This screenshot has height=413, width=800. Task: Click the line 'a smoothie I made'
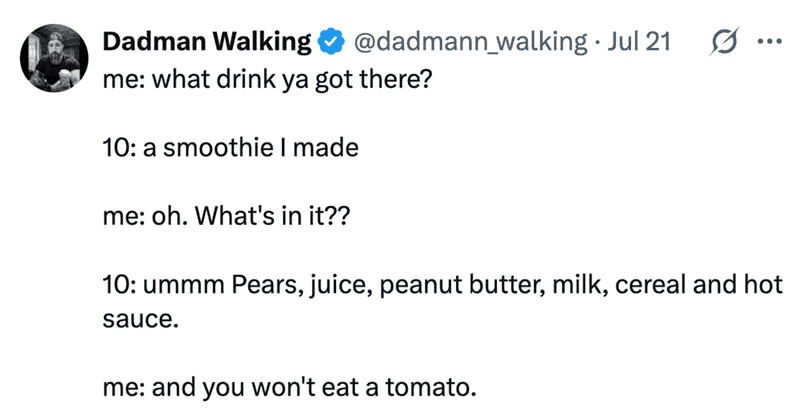251,148
